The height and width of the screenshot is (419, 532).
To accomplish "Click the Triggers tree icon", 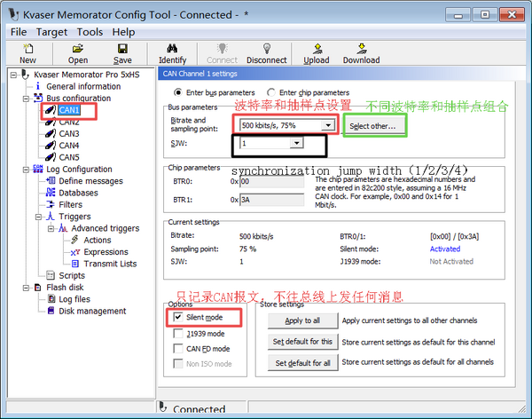I will [51, 216].
